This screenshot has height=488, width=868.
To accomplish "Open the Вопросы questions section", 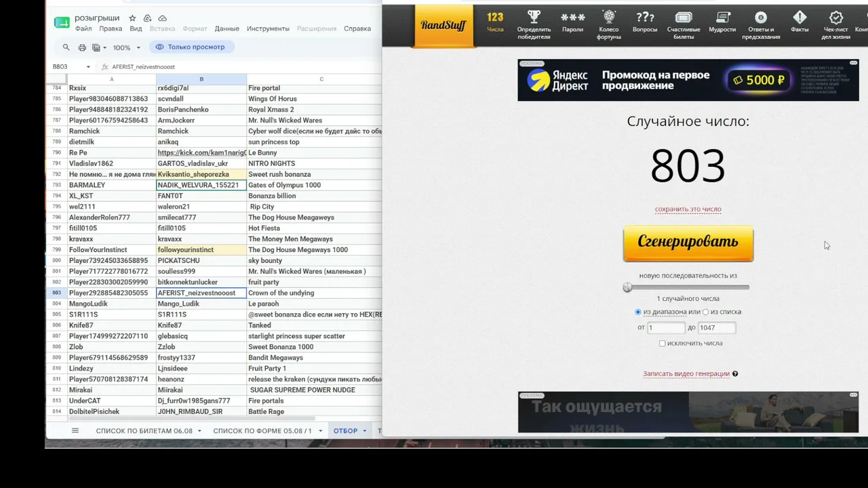I will click(x=645, y=22).
